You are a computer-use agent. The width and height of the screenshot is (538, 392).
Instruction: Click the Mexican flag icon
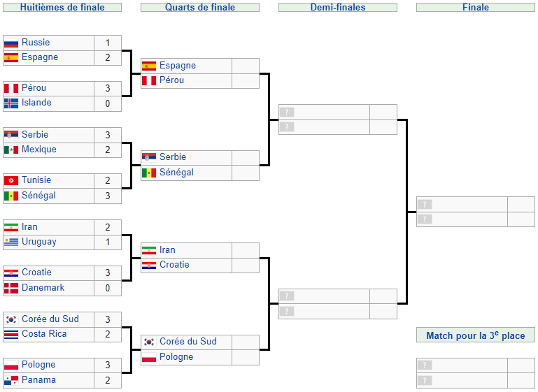pyautogui.click(x=11, y=150)
